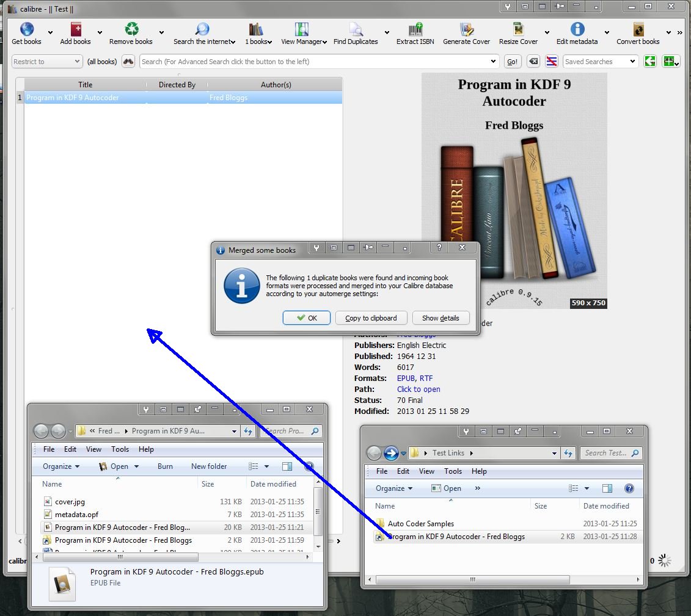Click horizontal scrollbar in Test Links window

click(472, 579)
